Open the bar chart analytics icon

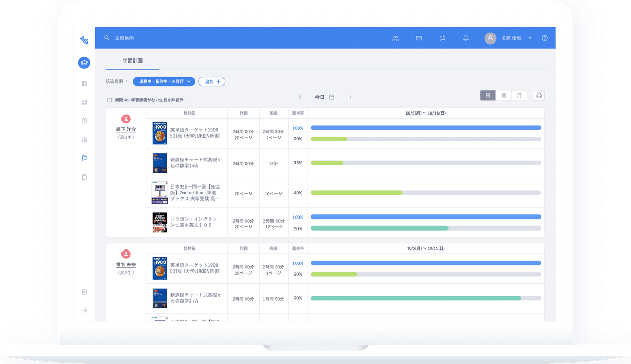(84, 140)
